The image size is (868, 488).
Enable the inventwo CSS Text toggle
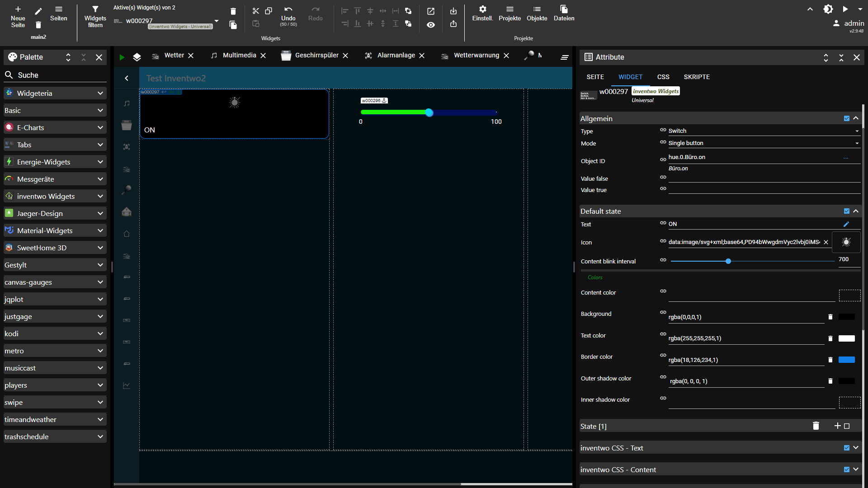847,448
